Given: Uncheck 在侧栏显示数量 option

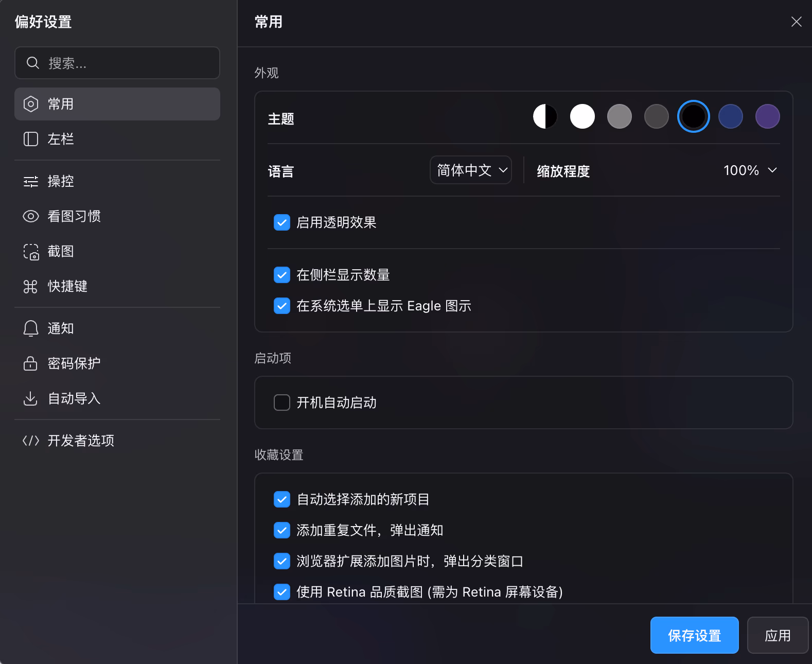Looking at the screenshot, I should [282, 275].
